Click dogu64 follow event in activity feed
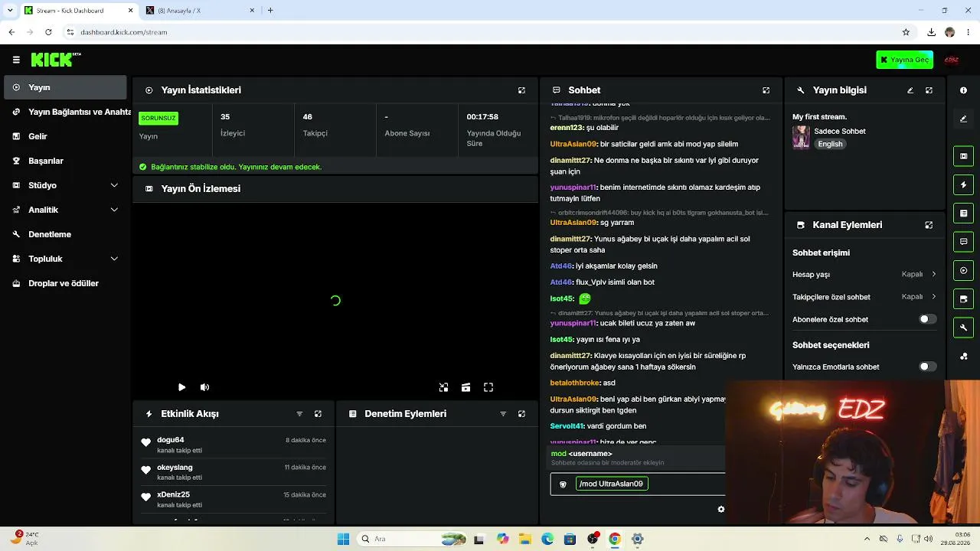This screenshot has height=551, width=980. click(x=234, y=445)
